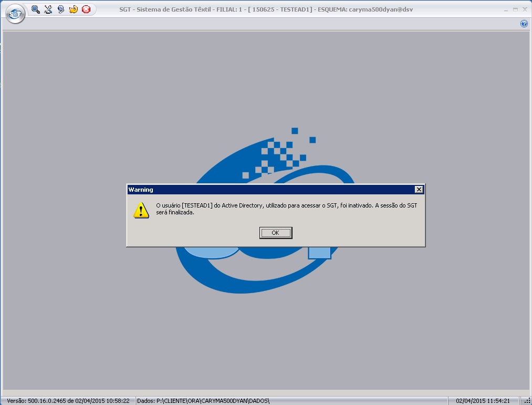Click the Versão info in status bar
The width and height of the screenshot is (532, 405).
point(68,401)
